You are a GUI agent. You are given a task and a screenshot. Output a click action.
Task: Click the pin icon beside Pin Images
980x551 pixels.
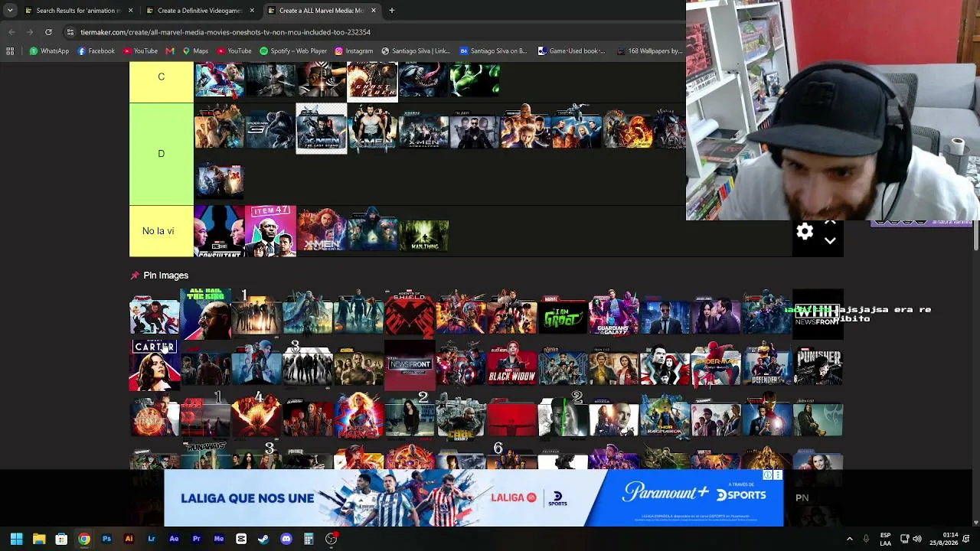(135, 275)
